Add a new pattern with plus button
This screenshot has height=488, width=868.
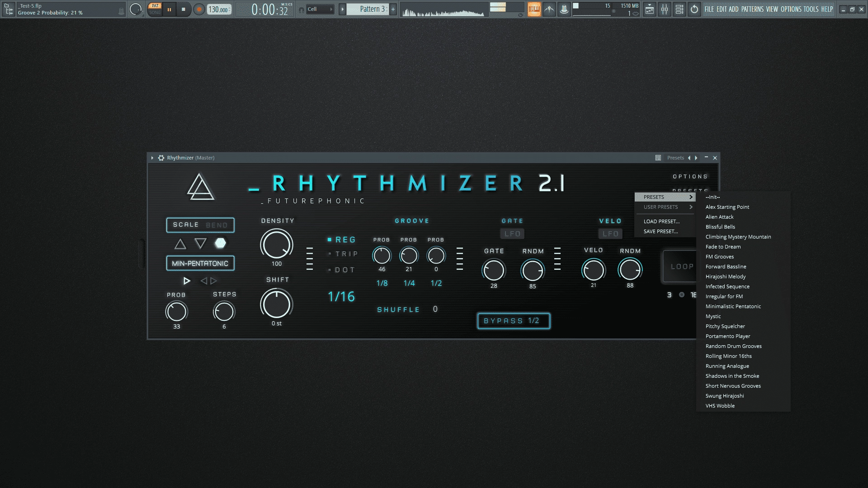393,9
